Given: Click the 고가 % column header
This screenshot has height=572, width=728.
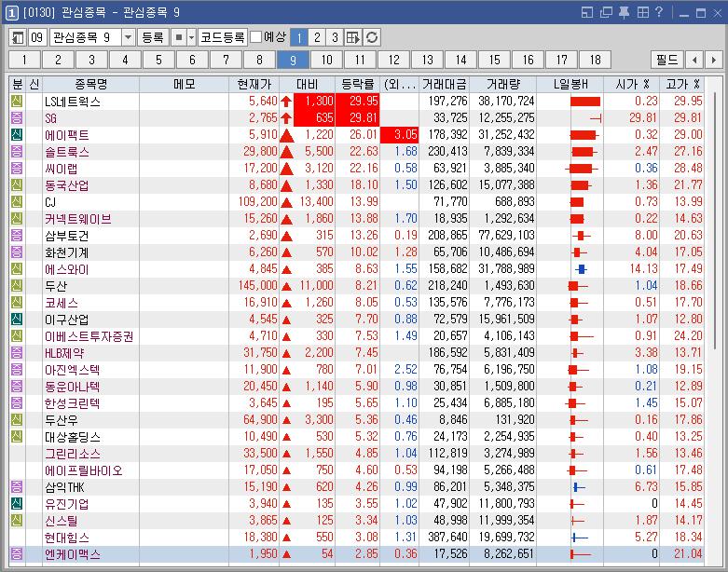Looking at the screenshot, I should 682,85.
